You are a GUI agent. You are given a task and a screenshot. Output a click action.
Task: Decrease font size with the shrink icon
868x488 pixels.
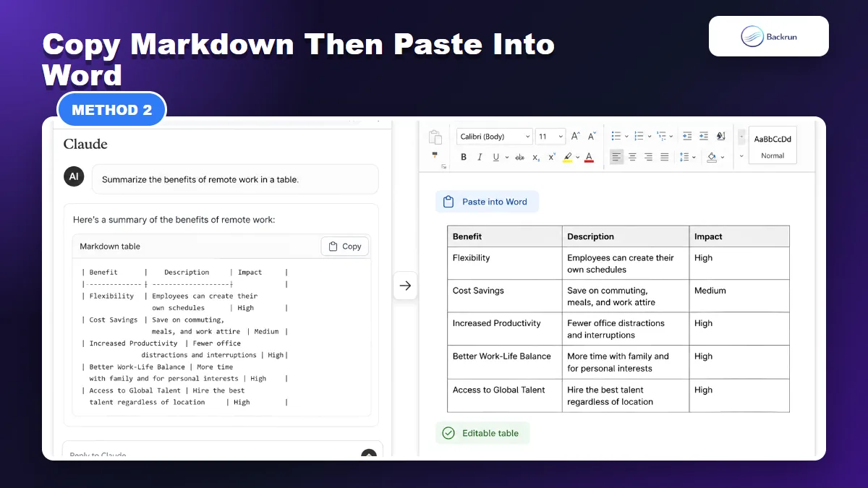tap(592, 136)
